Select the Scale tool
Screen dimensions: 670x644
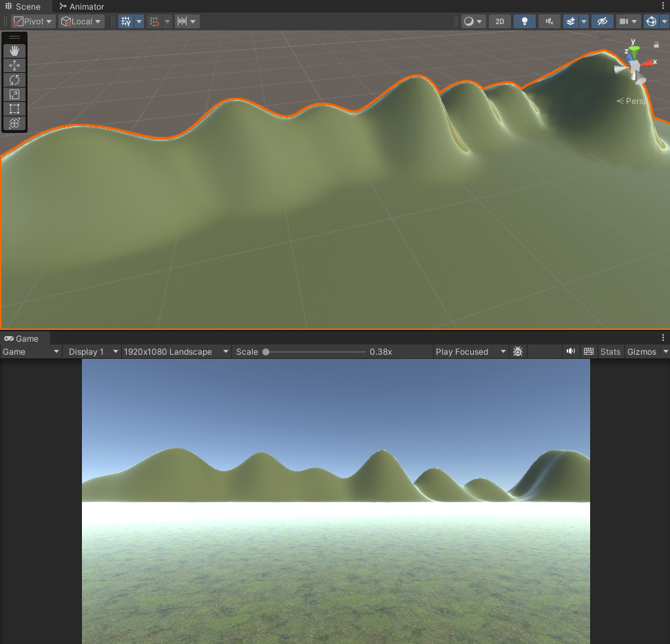14,94
